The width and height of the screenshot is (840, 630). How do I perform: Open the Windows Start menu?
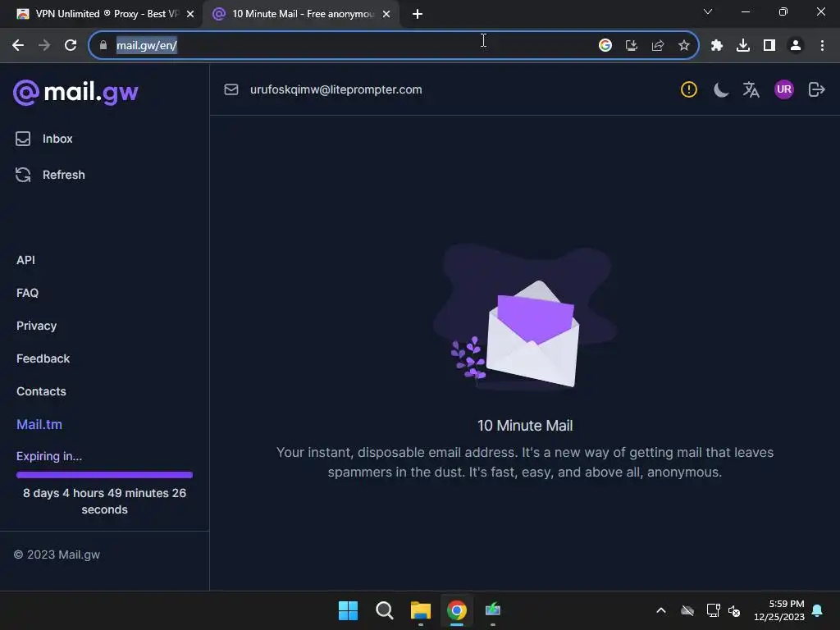[x=348, y=610]
